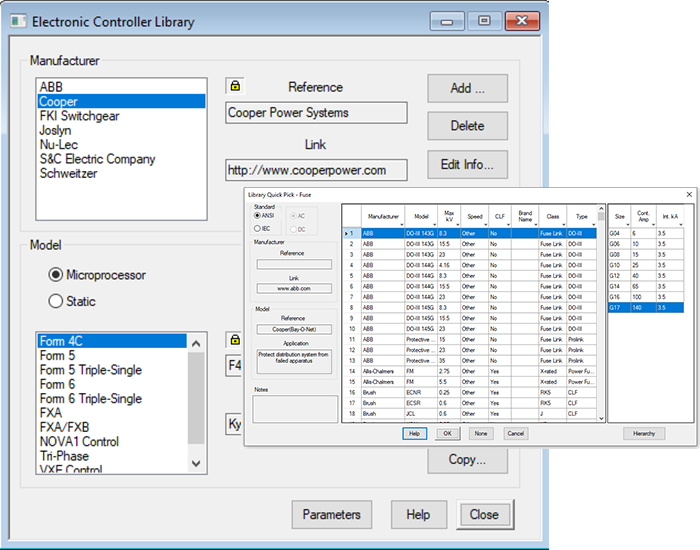The height and width of the screenshot is (550, 700).
Task: Open the Hierarchy button in Quick Pick
Action: [x=644, y=433]
